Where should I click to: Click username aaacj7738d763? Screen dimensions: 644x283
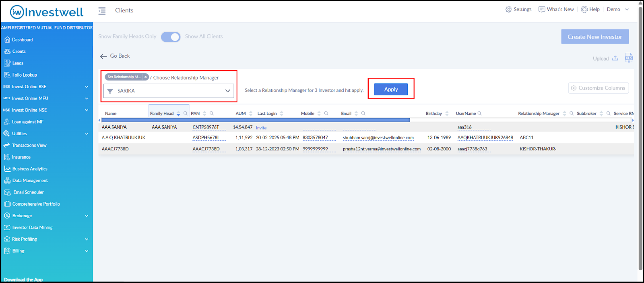(473, 149)
